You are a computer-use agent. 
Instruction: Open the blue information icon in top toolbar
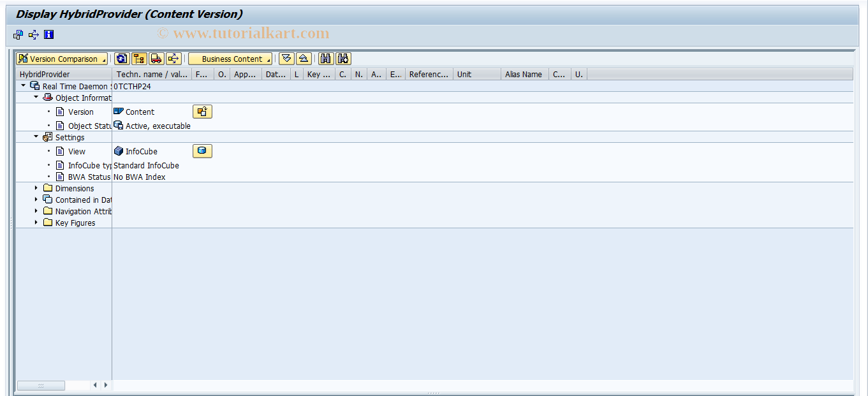click(49, 34)
